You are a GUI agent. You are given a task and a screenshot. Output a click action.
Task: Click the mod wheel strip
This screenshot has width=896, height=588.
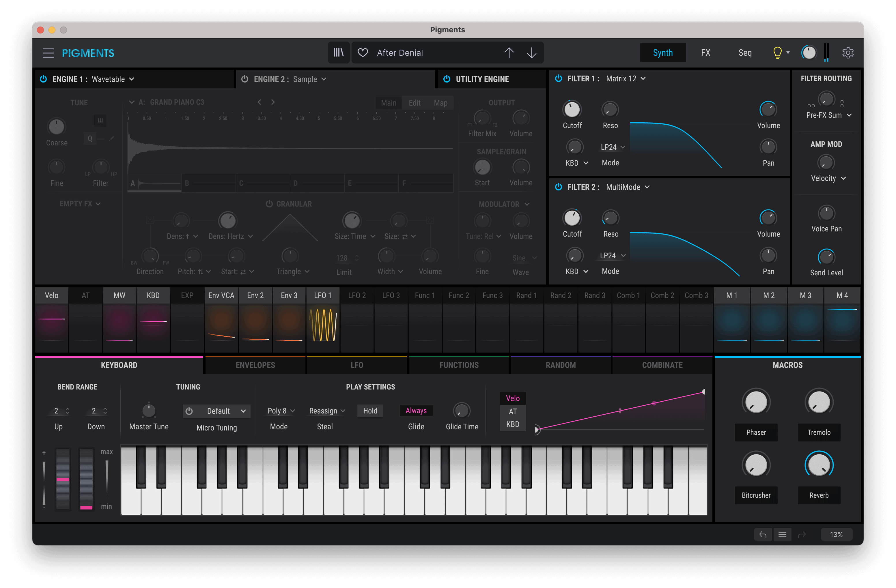click(x=86, y=479)
